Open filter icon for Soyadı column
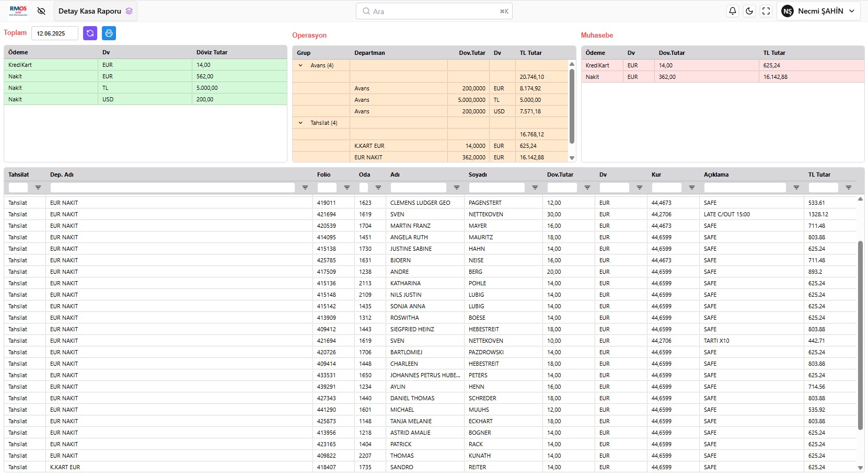The width and height of the screenshot is (868, 476). tap(535, 188)
